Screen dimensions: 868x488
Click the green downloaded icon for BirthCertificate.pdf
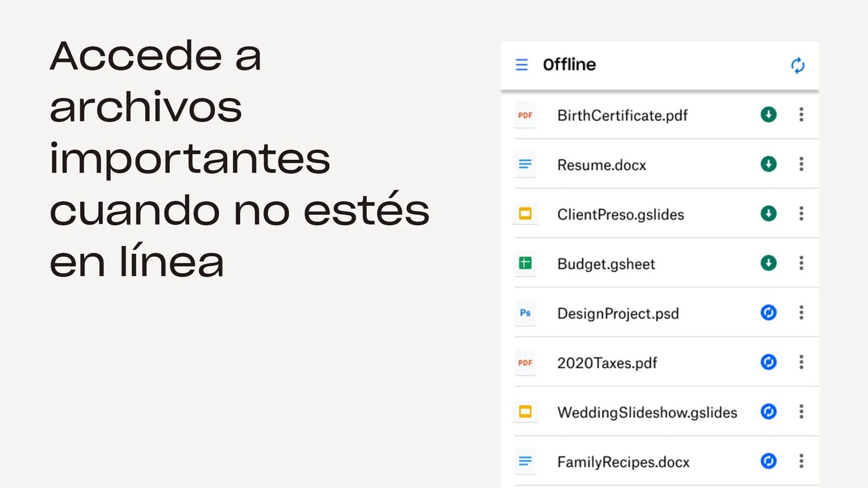click(768, 114)
